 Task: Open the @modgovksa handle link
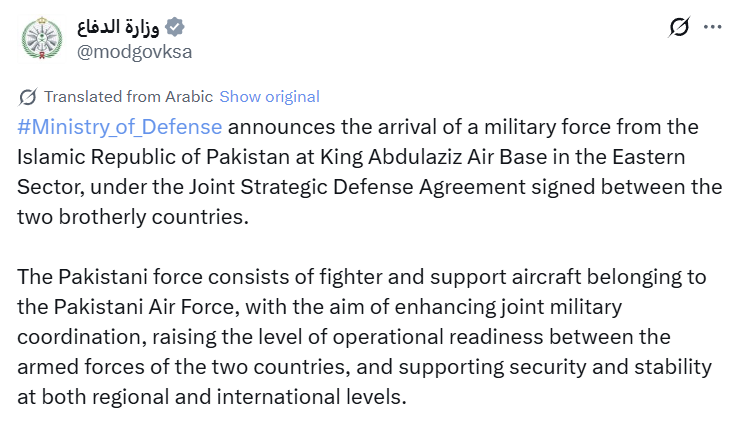(135, 51)
